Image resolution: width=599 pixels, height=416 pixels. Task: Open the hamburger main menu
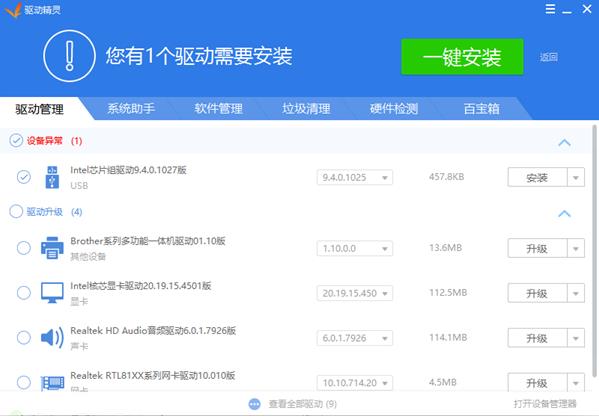coord(550,9)
